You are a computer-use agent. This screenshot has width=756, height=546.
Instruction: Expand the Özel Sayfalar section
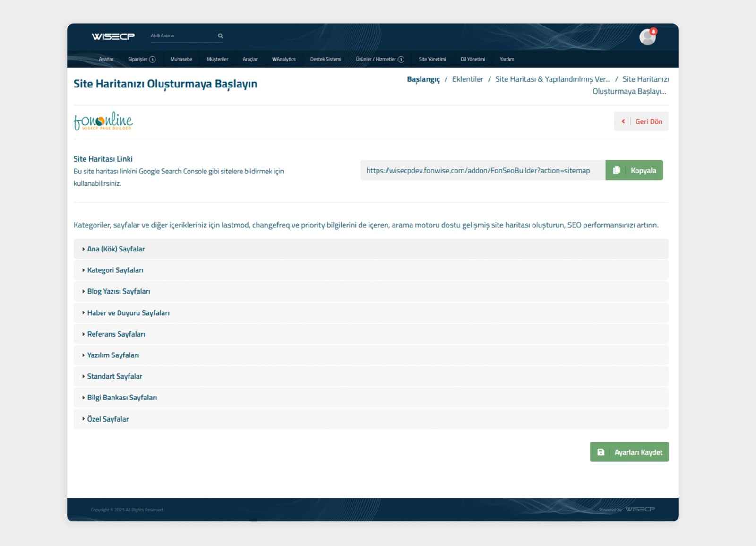click(108, 419)
